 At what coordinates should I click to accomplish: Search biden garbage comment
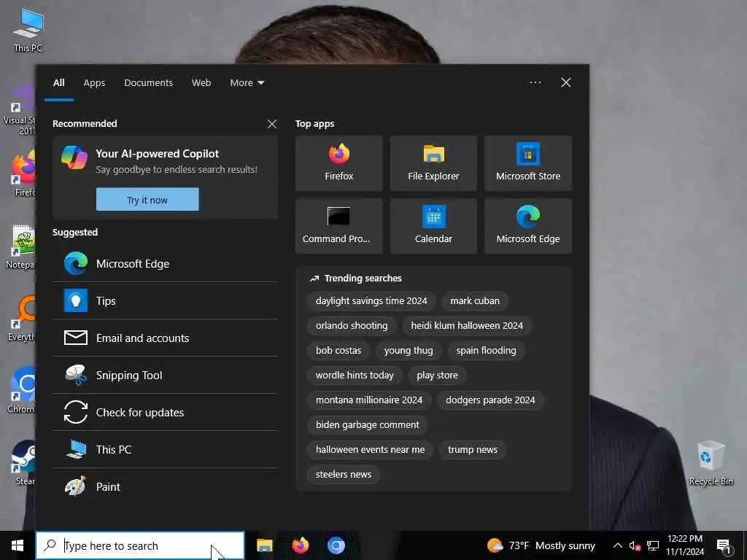click(368, 425)
